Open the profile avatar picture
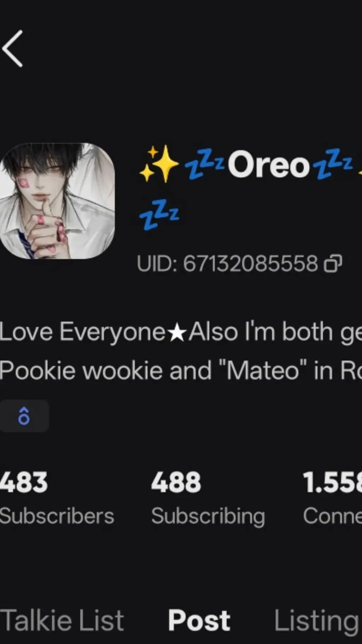This screenshot has width=362, height=644. point(57,201)
